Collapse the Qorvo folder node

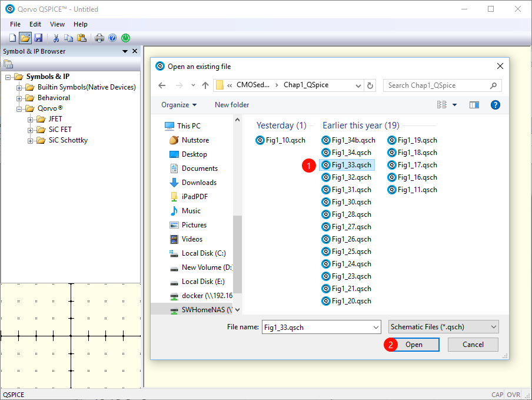[19, 109]
